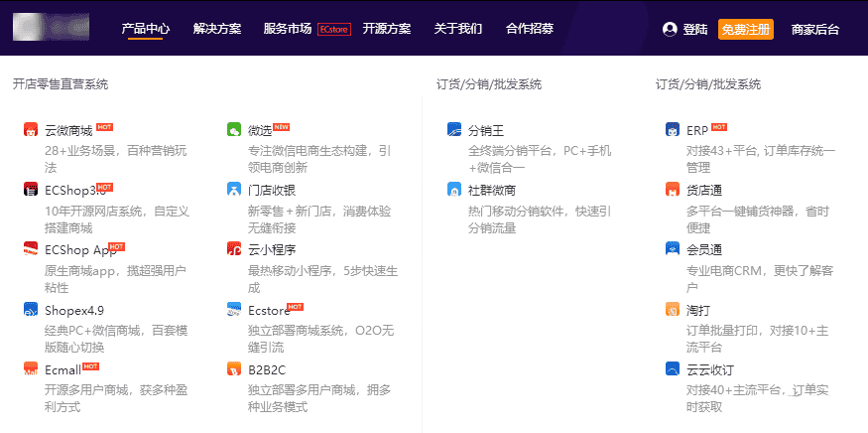Click the 社群微商 blue house icon

[x=454, y=189]
